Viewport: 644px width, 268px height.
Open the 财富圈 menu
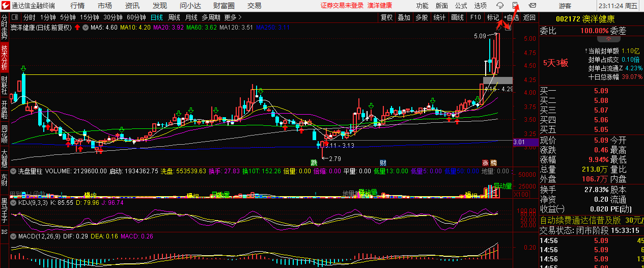pos(224,6)
